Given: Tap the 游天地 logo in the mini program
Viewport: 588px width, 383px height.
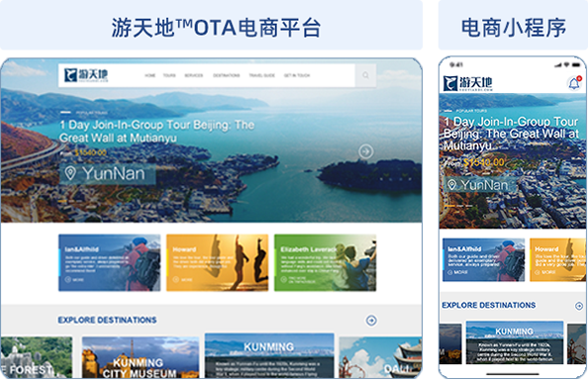Looking at the screenshot, I should tap(467, 83).
